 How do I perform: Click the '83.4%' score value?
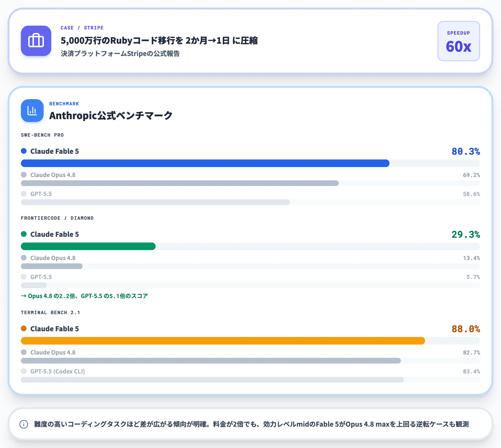[x=471, y=371]
